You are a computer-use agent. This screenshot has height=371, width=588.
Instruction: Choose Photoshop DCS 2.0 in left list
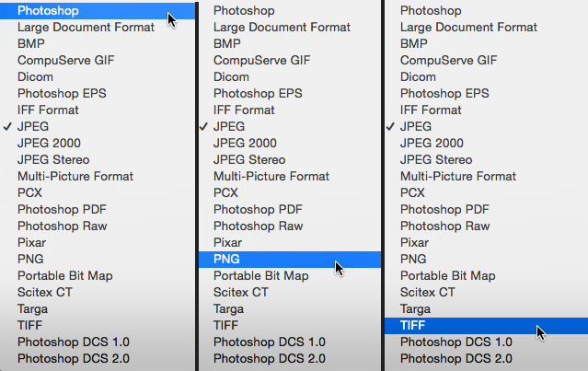tap(98, 359)
